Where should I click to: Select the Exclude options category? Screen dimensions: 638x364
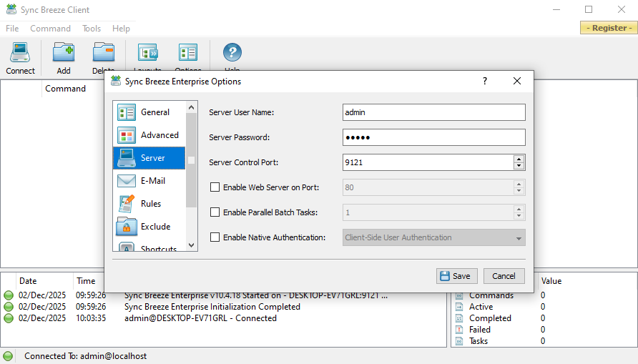(149, 227)
